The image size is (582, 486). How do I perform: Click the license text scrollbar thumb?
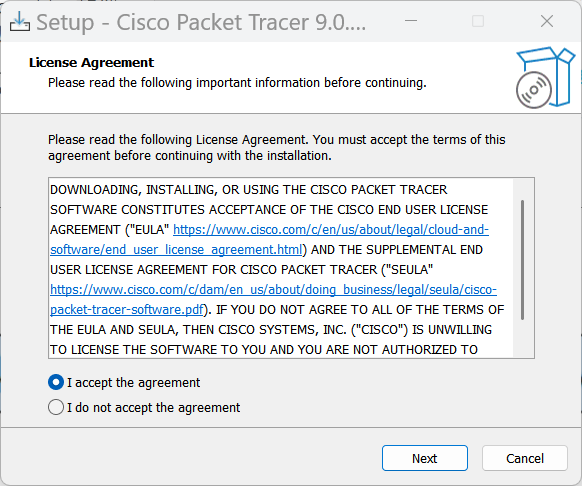(523, 260)
